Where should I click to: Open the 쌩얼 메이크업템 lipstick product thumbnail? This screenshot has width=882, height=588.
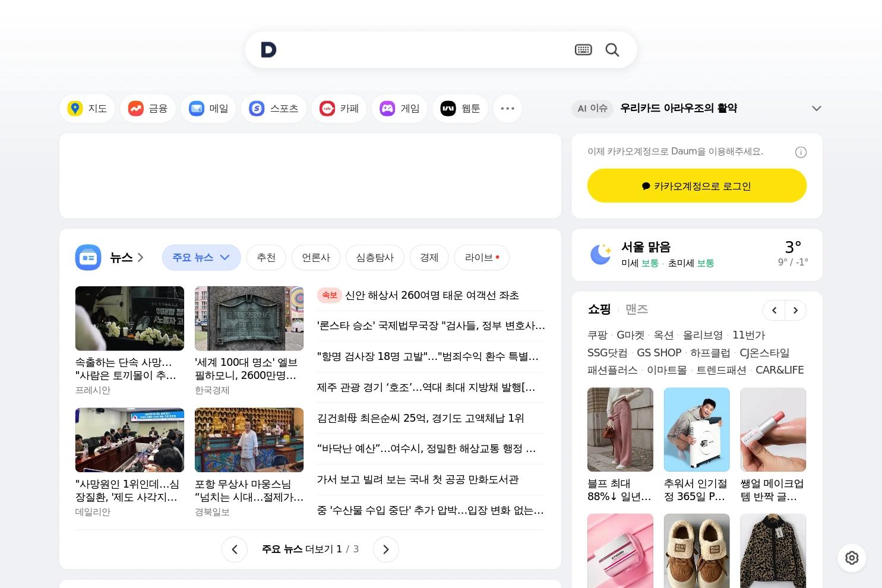tap(773, 429)
